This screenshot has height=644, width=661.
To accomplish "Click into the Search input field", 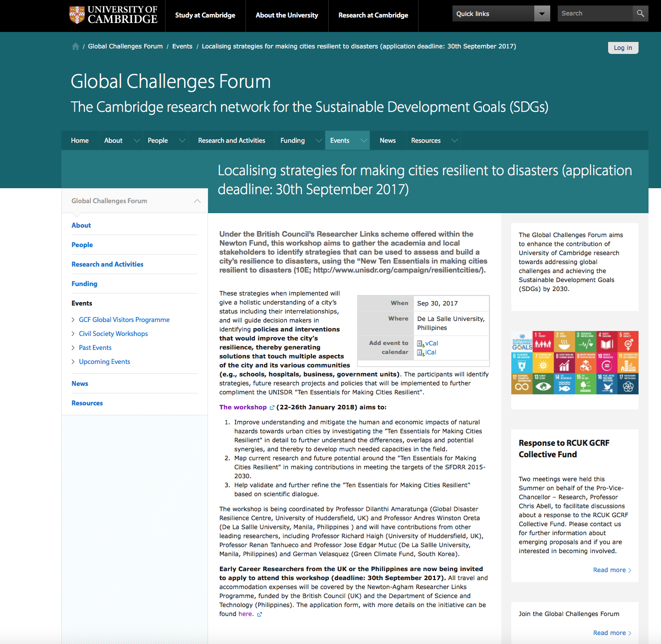I will [x=595, y=13].
